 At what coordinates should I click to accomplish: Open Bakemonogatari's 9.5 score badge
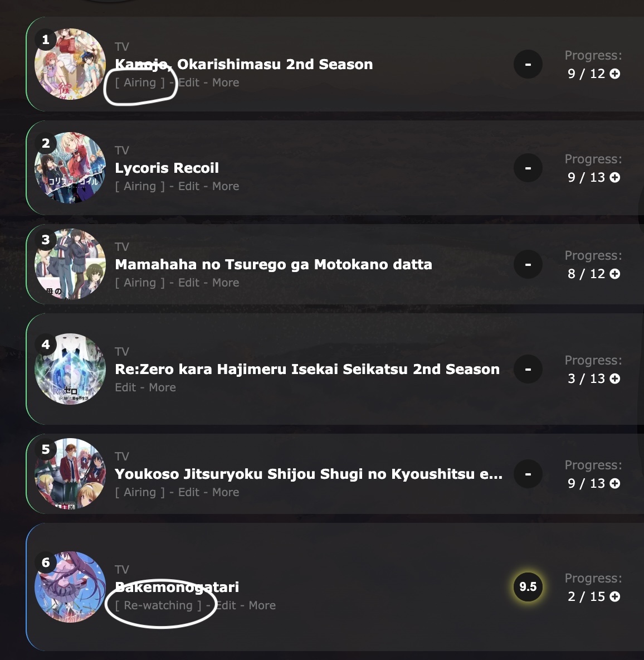coord(528,586)
